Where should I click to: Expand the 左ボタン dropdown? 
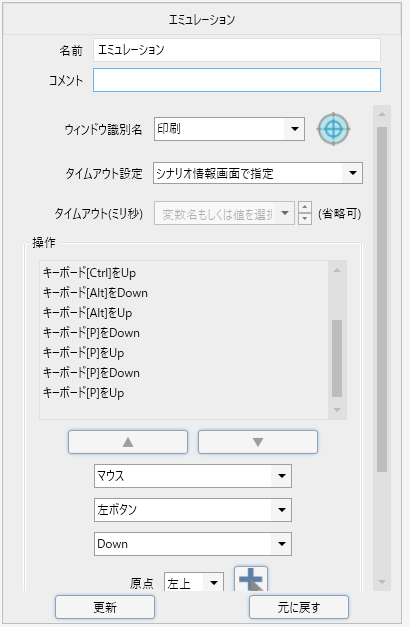click(x=193, y=510)
